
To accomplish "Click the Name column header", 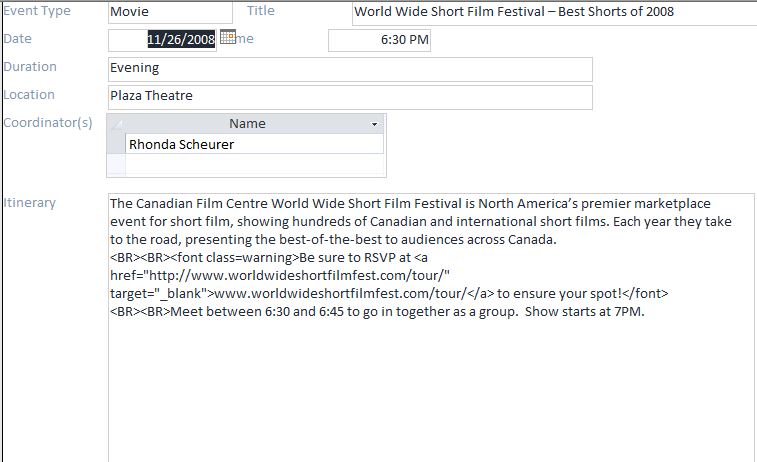I will 246,124.
